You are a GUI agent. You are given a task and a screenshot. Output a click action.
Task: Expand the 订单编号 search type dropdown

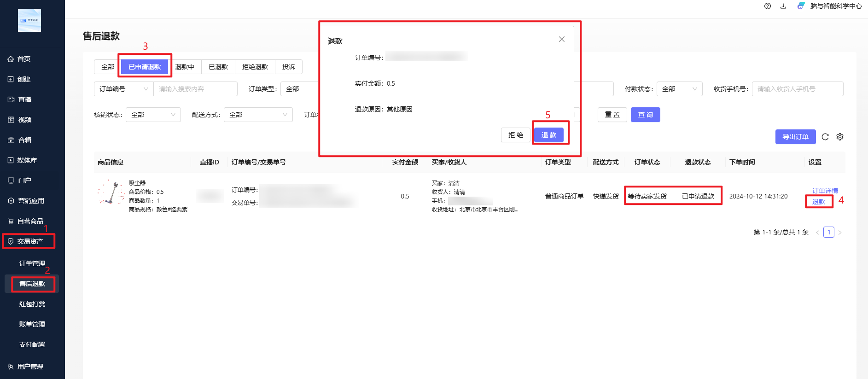[123, 89]
